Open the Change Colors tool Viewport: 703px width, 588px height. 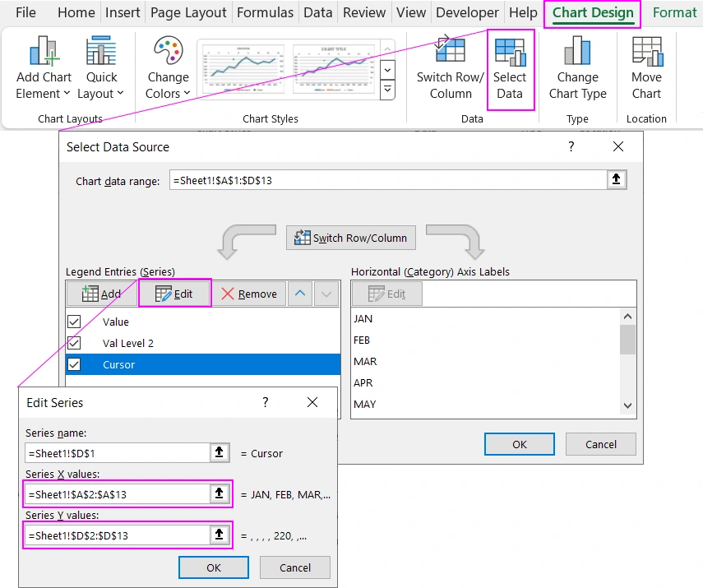pos(167,70)
